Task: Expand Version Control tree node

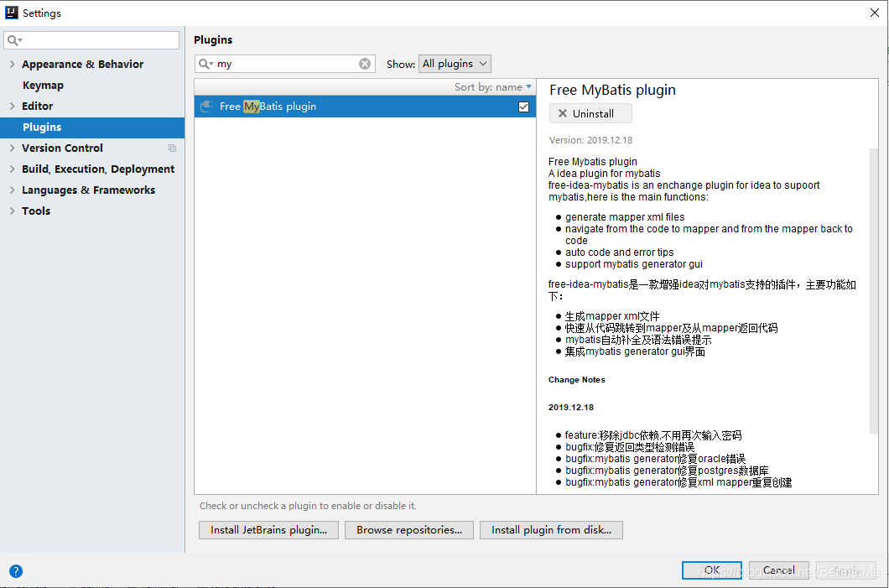Action: (12, 148)
